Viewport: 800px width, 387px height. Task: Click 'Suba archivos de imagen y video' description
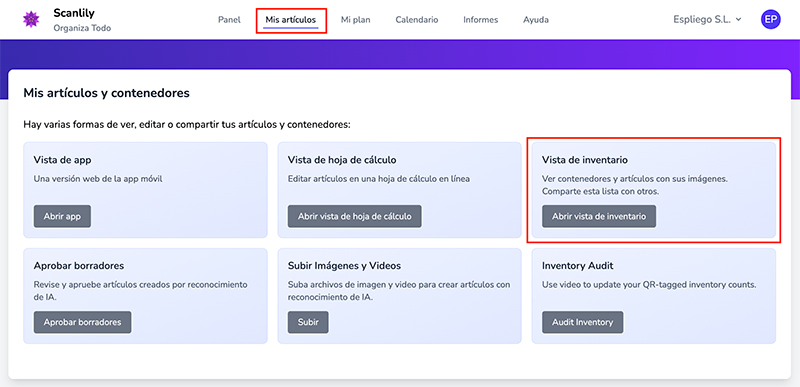[399, 291]
